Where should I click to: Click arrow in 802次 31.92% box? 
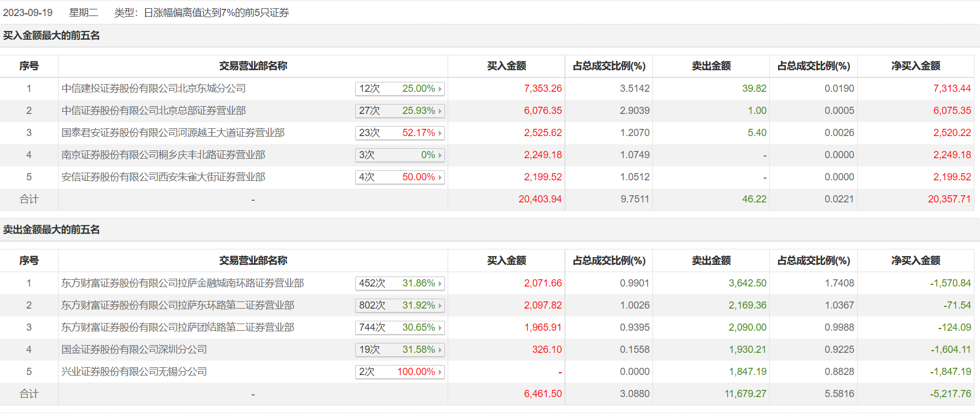click(x=440, y=306)
